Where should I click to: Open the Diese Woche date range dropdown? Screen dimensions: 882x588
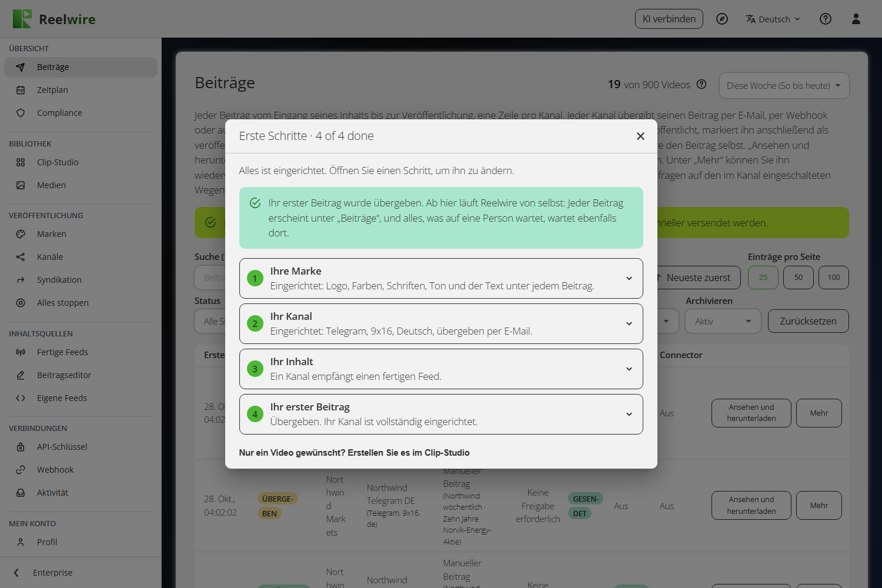784,86
